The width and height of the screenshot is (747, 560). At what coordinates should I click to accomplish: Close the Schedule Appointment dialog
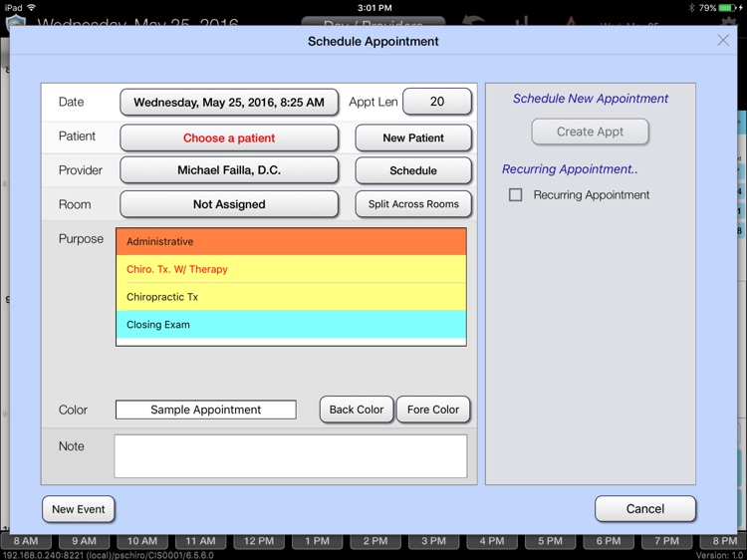[723, 40]
